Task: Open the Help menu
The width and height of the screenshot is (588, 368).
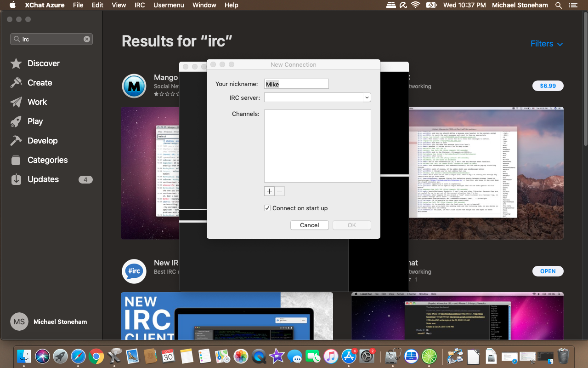Action: [x=232, y=5]
